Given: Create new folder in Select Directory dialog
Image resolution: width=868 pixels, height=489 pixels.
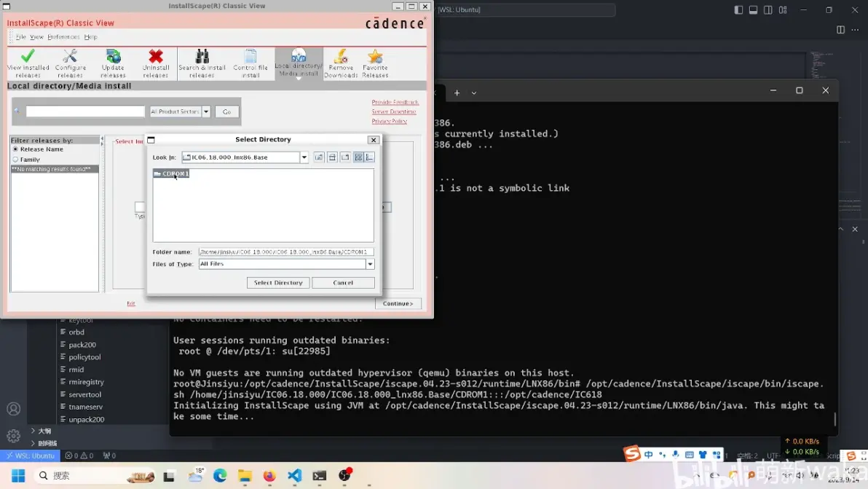Looking at the screenshot, I should point(345,157).
